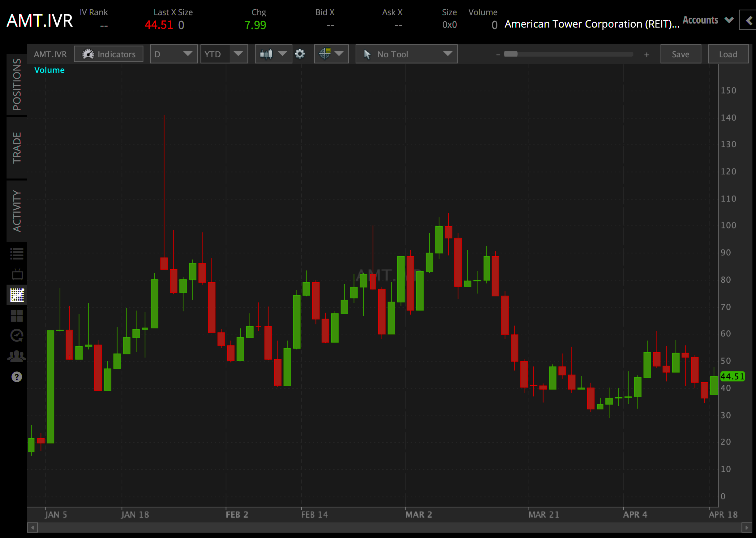Viewport: 756px width, 538px height.
Task: Open the D timeframe dropdown
Action: click(174, 54)
